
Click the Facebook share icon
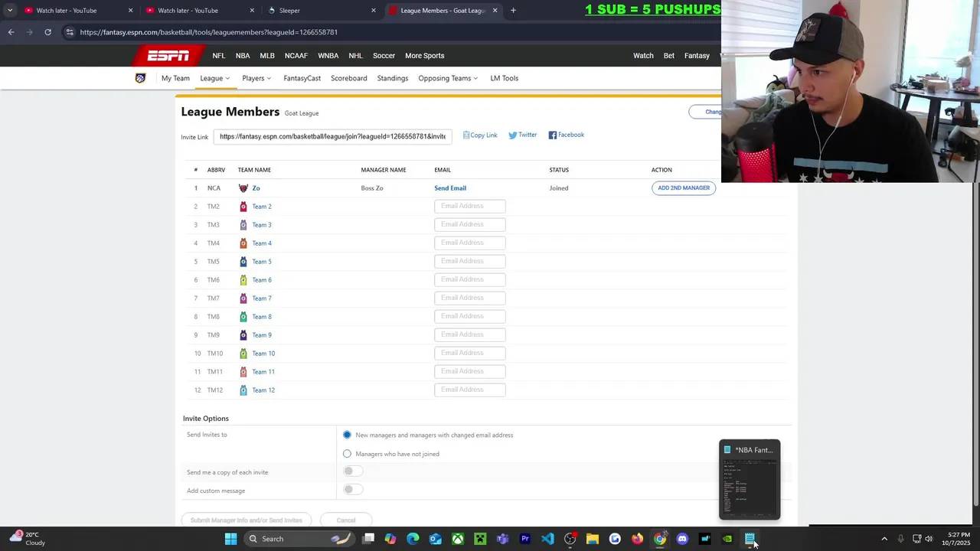pos(553,135)
